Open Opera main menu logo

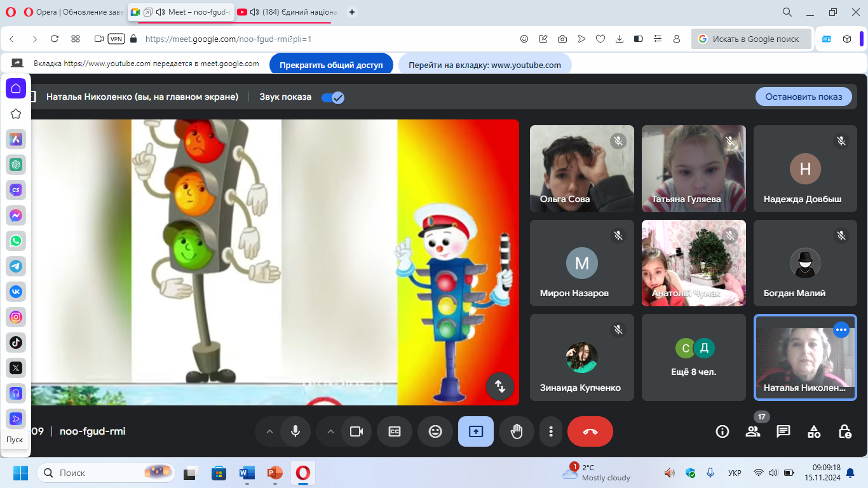pyautogui.click(x=10, y=12)
